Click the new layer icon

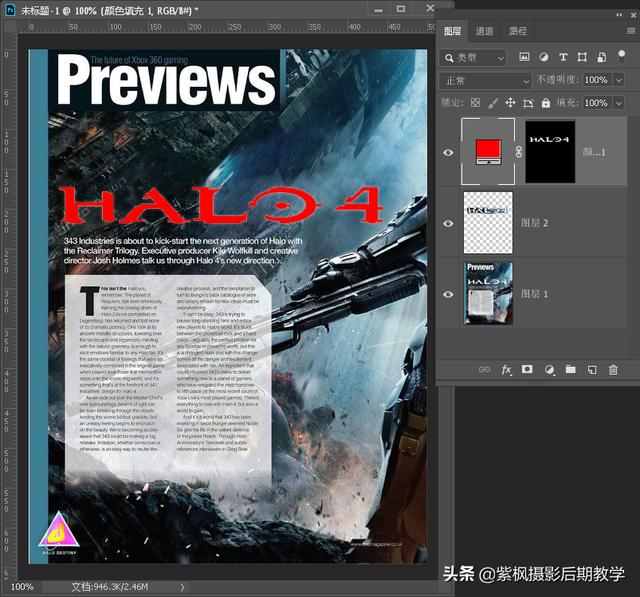[x=592, y=370]
